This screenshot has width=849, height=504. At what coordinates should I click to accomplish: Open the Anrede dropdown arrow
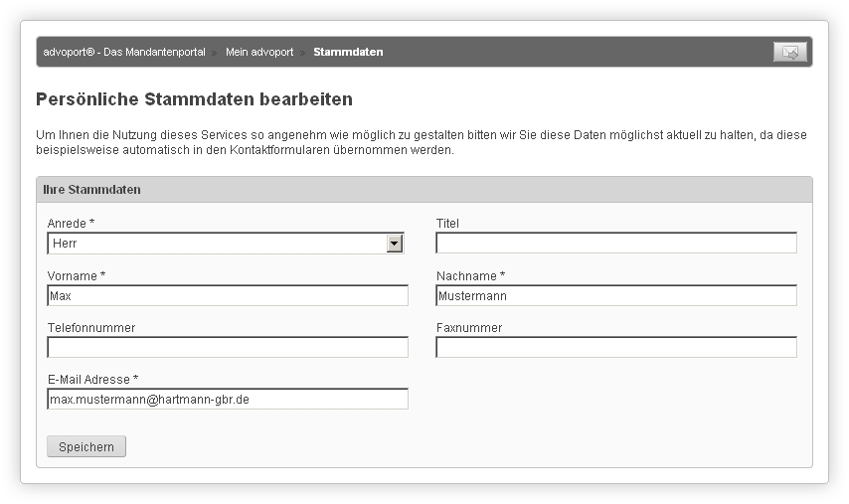coord(395,244)
